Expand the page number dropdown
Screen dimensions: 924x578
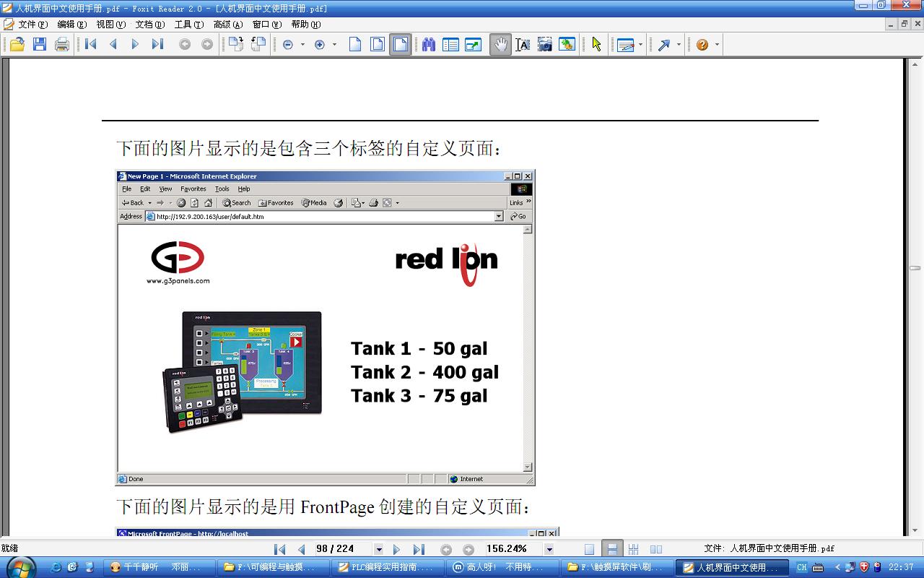coord(379,549)
